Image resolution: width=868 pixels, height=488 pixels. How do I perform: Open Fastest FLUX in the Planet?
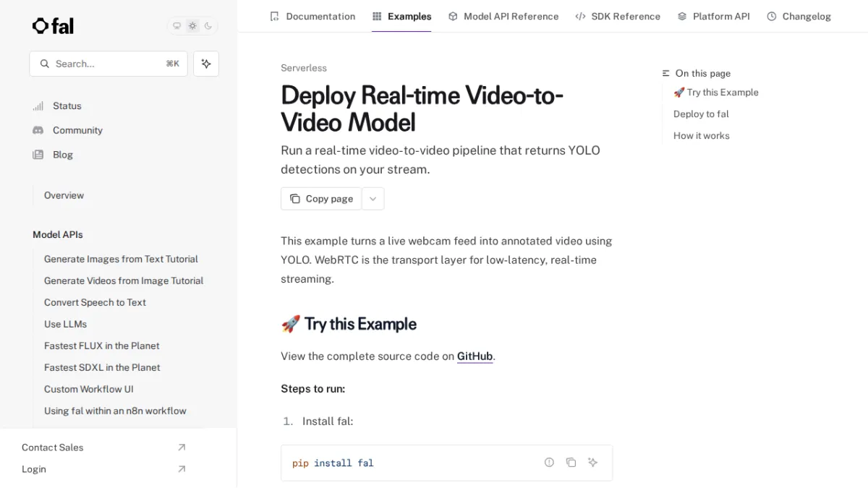[102, 346]
